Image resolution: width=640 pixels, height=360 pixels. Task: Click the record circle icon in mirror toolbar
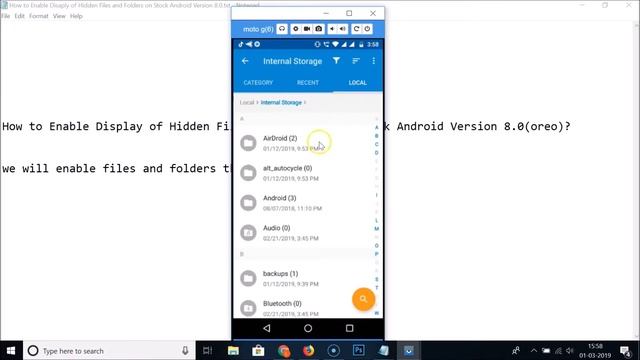(x=296, y=29)
